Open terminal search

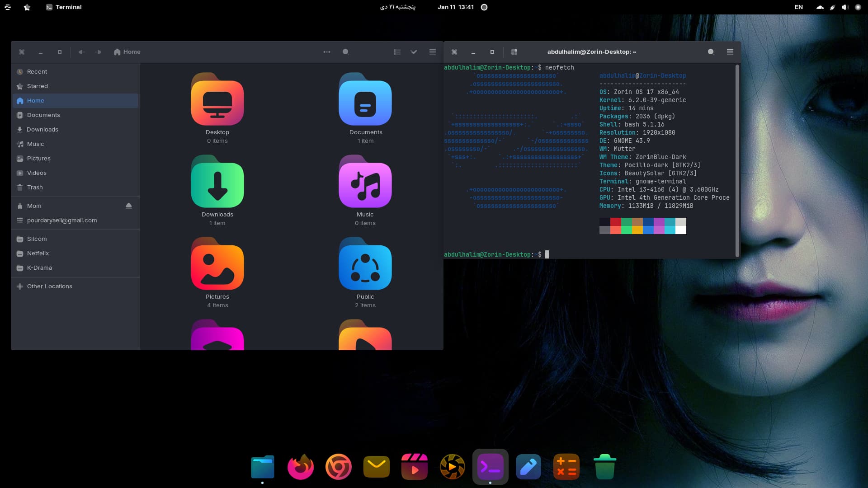pos(711,52)
